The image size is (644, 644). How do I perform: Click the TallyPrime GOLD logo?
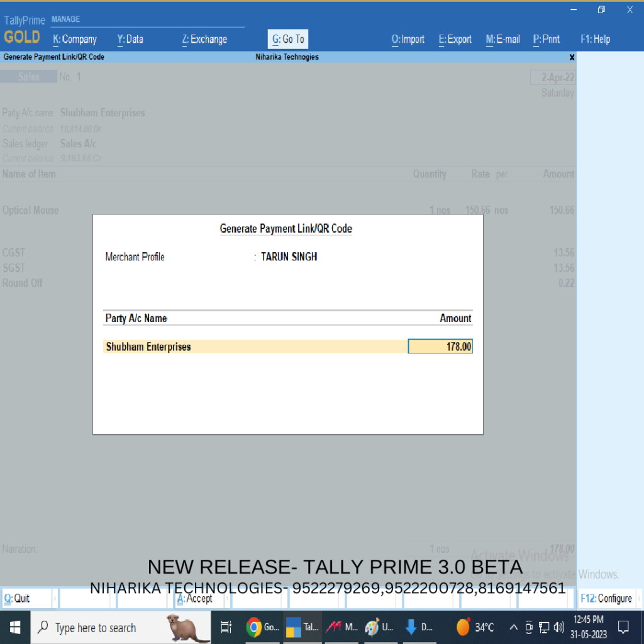coord(23,30)
